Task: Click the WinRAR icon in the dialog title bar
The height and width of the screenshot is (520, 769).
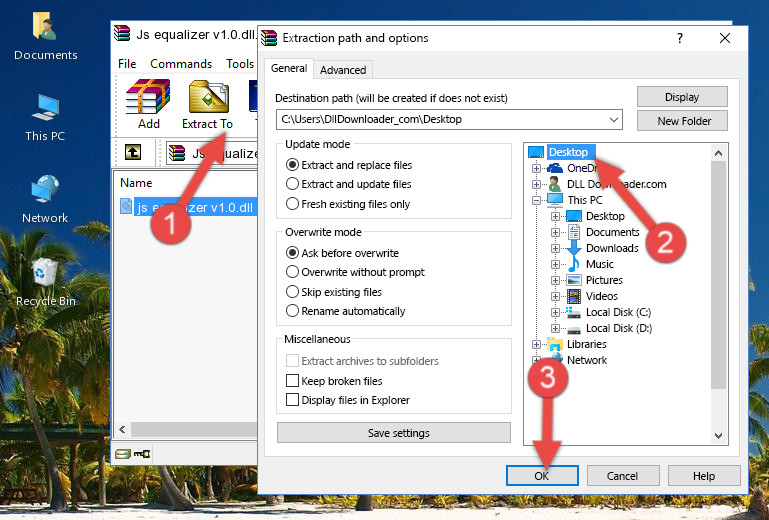Action: tap(269, 38)
